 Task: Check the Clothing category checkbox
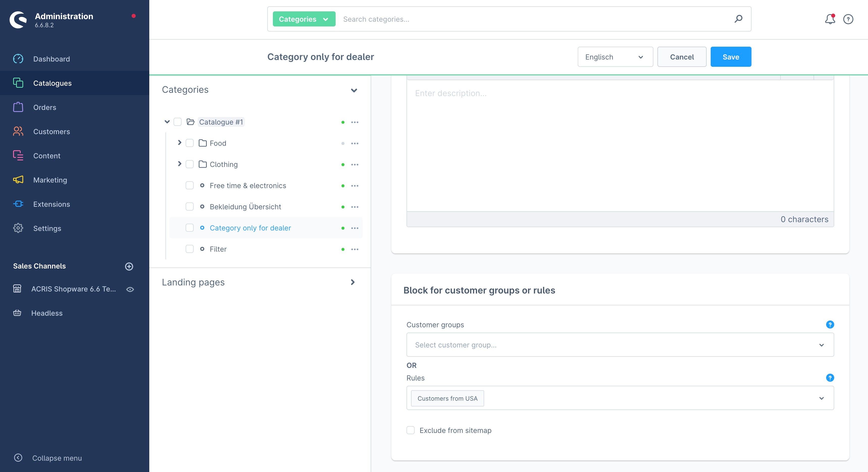[x=190, y=164]
